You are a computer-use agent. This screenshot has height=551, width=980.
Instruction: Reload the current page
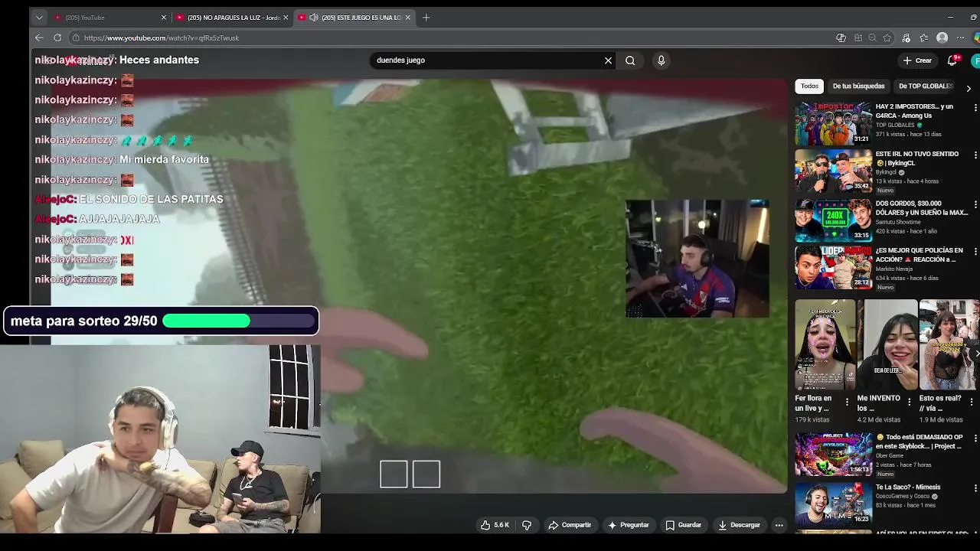[57, 37]
